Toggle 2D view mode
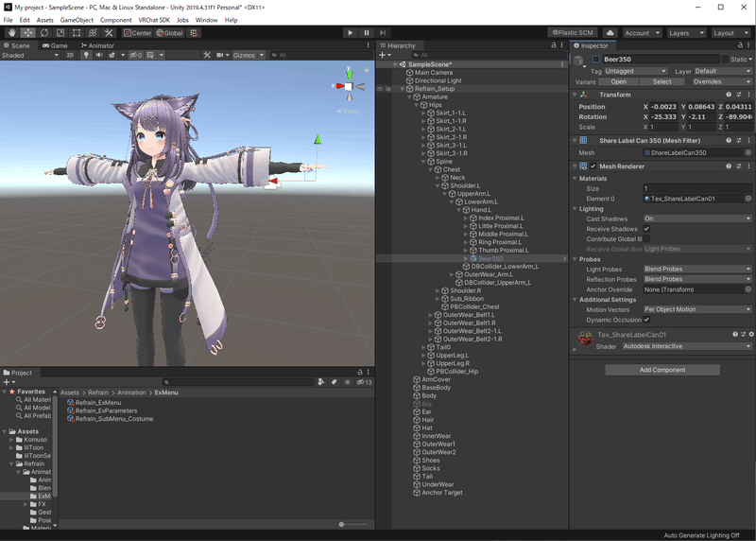 pyautogui.click(x=70, y=55)
